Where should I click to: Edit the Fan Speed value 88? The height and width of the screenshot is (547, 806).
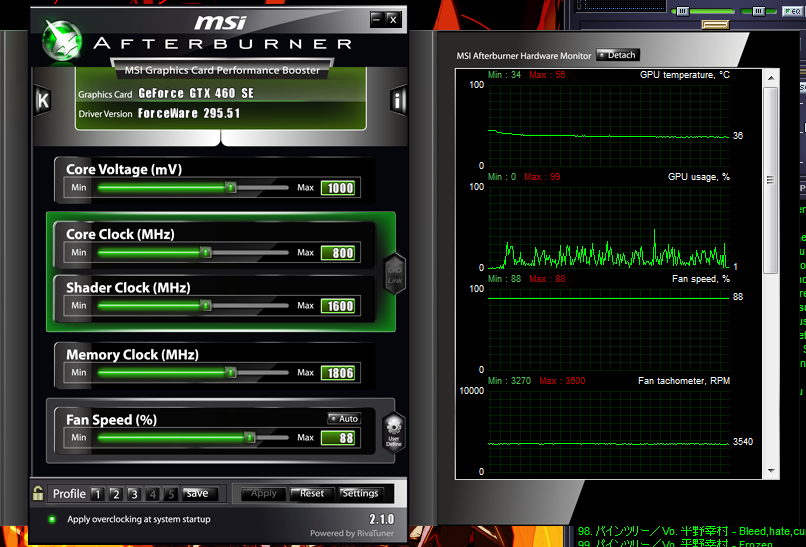pos(340,438)
